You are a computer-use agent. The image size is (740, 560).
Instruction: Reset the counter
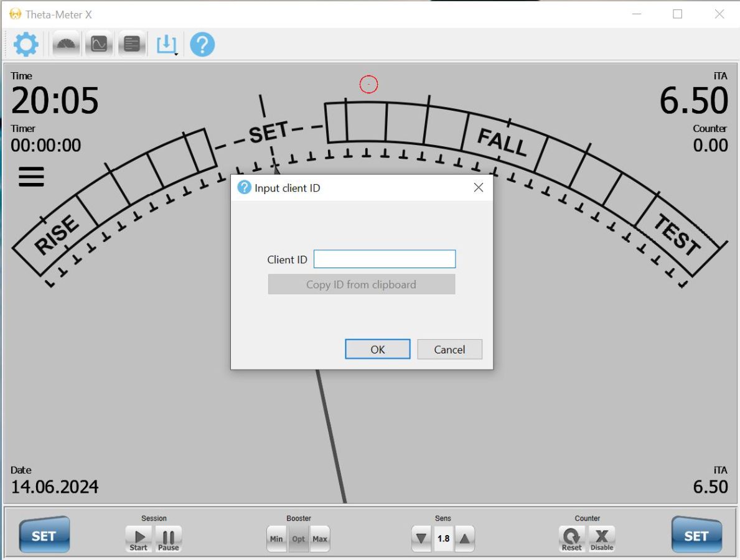(x=571, y=539)
